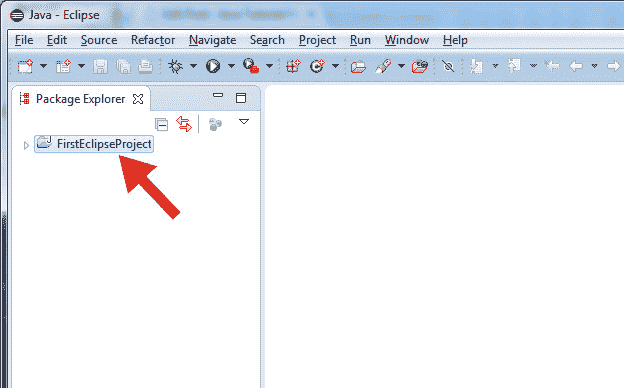Click inside the empty editor area
This screenshot has height=388, width=624.
pos(444,236)
